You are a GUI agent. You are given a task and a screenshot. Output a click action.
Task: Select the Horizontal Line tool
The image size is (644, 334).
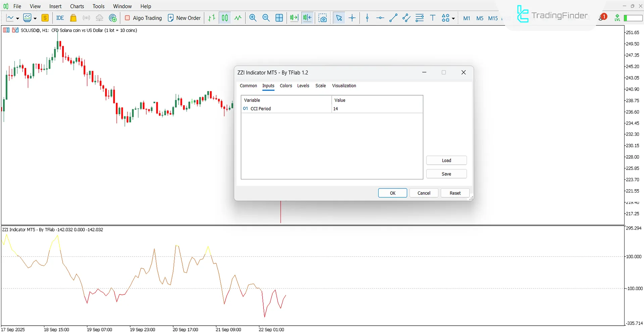[380, 18]
